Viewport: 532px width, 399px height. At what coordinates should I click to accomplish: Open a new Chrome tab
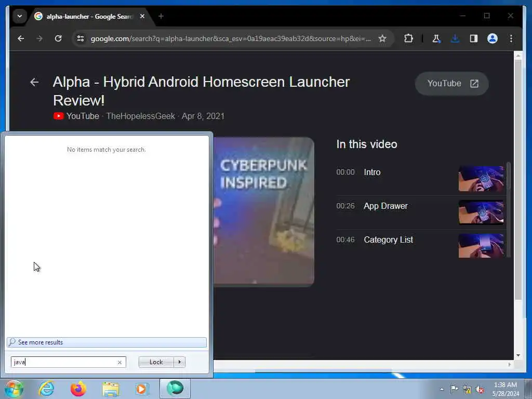(x=161, y=16)
